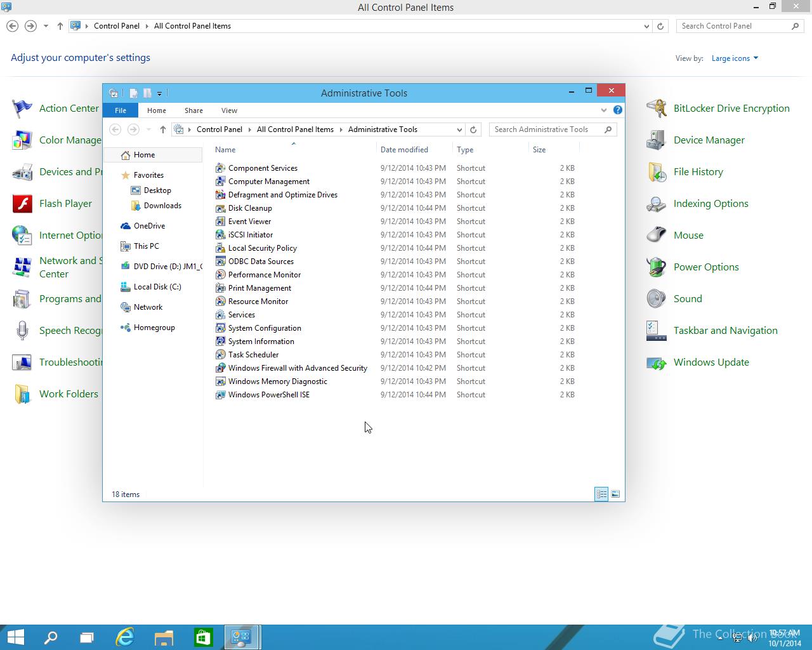The height and width of the screenshot is (650, 812).
Task: Go up one level in Administrative Tools
Action: 163,129
